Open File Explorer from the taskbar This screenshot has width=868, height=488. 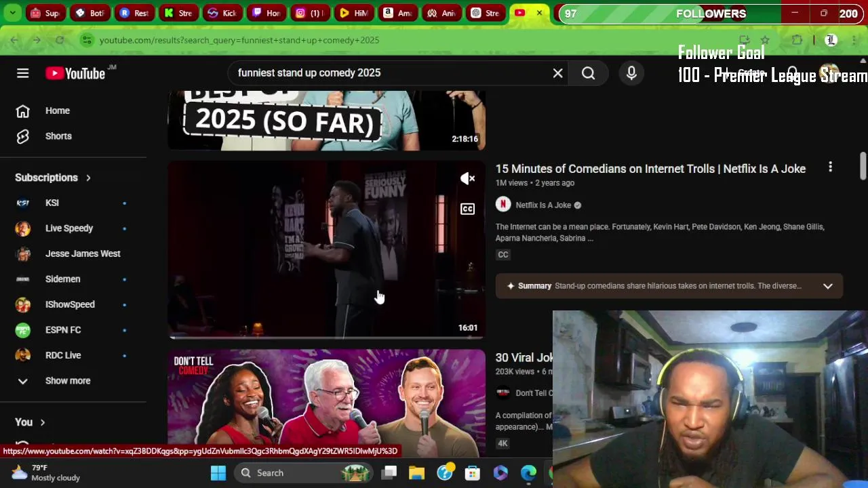coord(416,473)
